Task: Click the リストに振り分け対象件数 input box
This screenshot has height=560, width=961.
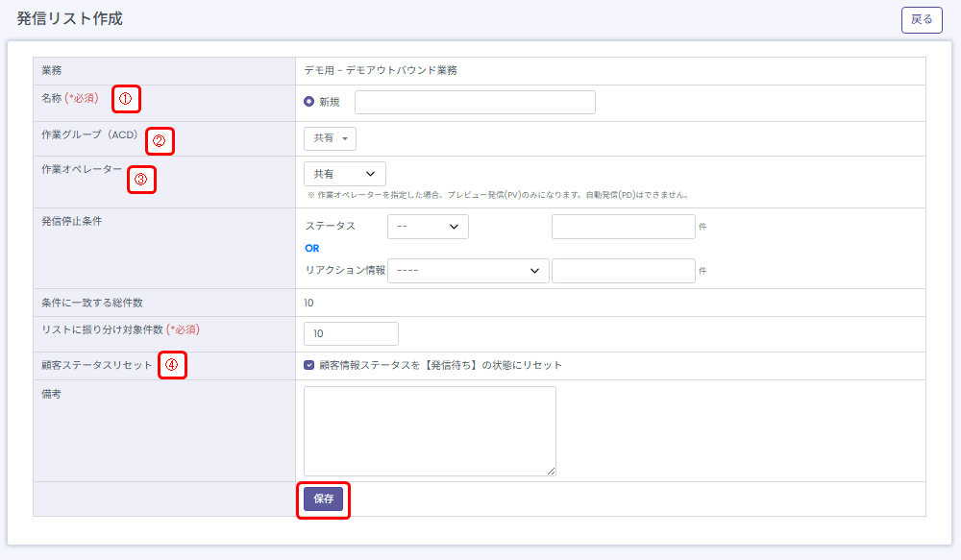Action: click(351, 333)
